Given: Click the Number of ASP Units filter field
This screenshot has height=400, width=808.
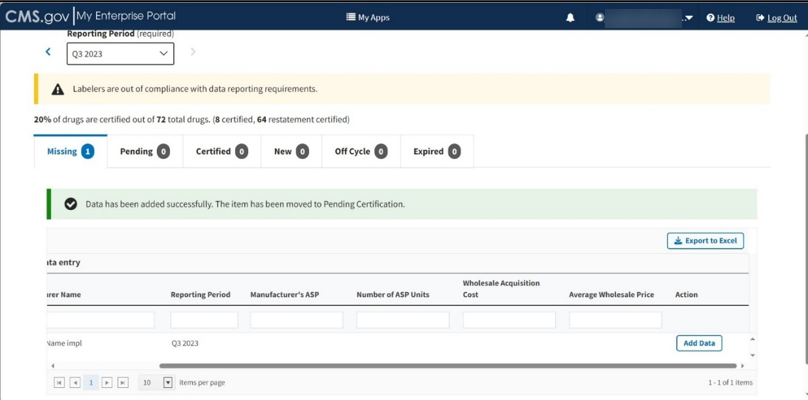Looking at the screenshot, I should [x=402, y=320].
